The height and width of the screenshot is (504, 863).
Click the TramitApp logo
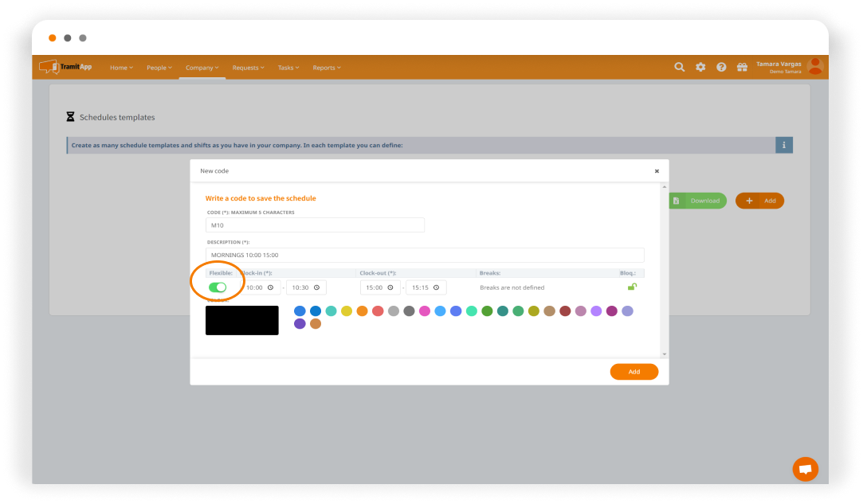[x=66, y=67]
